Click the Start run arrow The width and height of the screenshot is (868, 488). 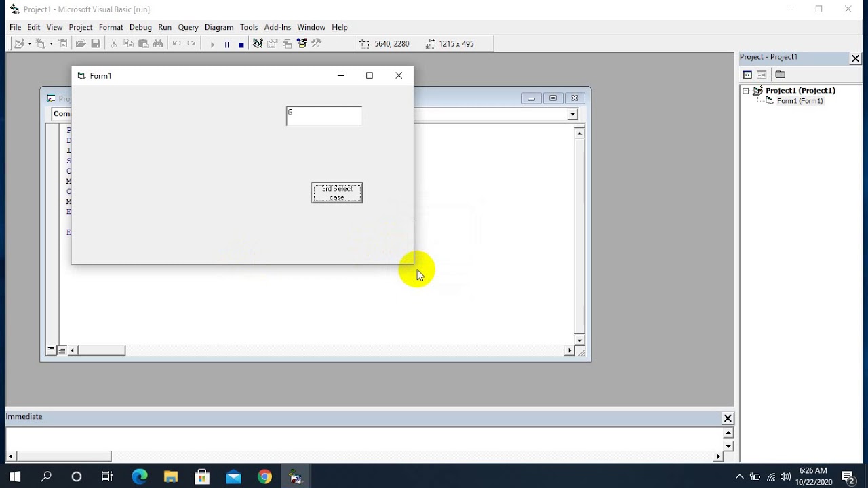click(212, 44)
